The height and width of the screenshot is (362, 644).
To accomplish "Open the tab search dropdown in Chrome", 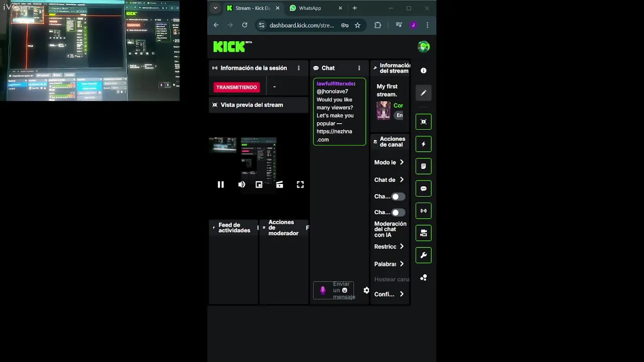I will (215, 8).
